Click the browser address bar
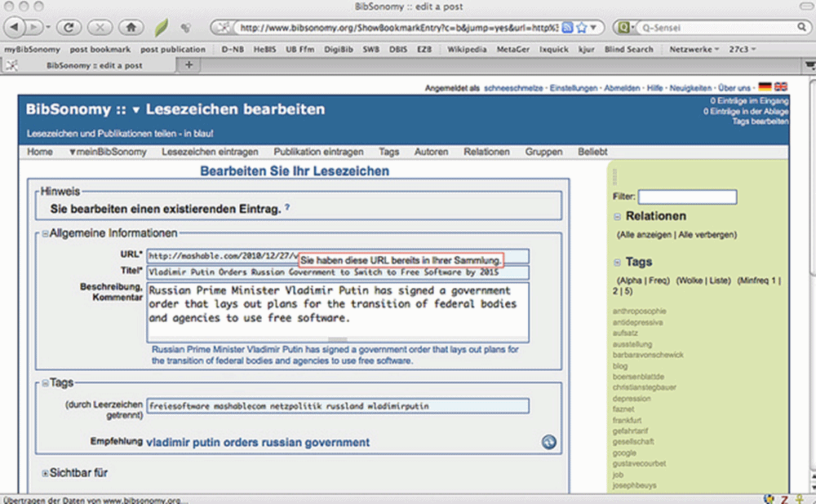 pos(398,27)
